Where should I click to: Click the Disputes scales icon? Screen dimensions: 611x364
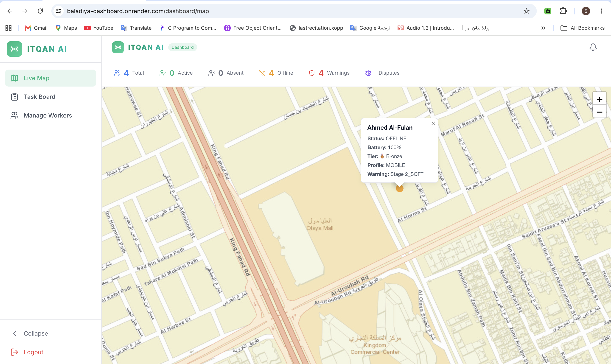(368, 73)
